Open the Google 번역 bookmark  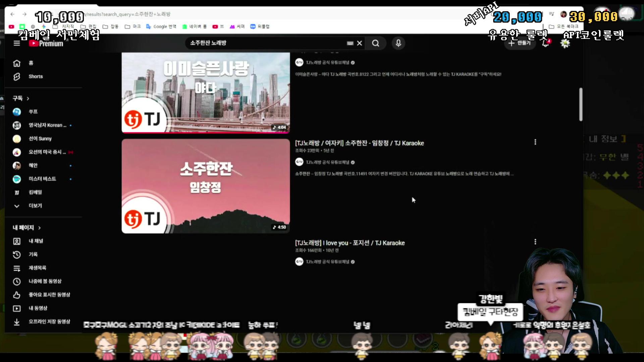[x=161, y=26]
